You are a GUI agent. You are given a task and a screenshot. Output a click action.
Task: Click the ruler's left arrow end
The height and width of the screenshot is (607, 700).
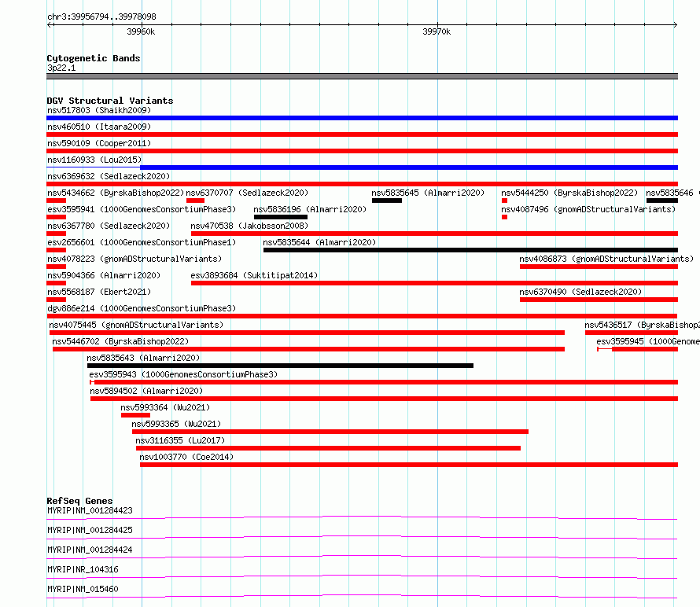(50, 25)
